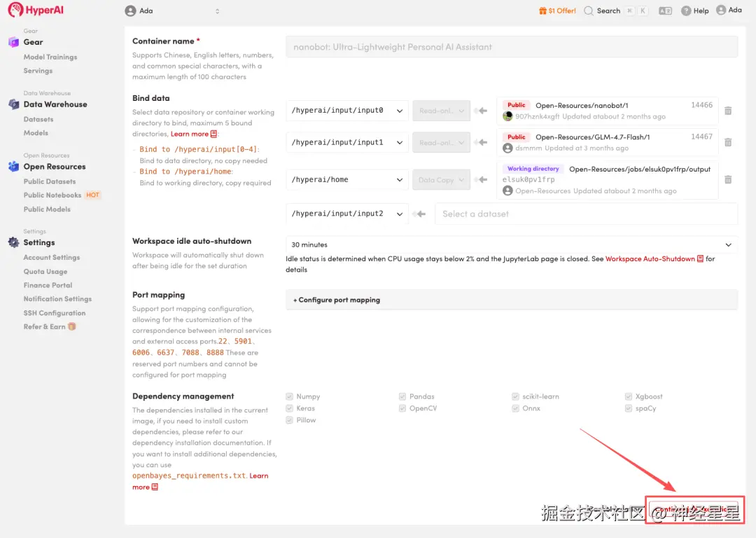
Task: Open the /hyperai/input/input1 path dropdown
Action: [347, 142]
